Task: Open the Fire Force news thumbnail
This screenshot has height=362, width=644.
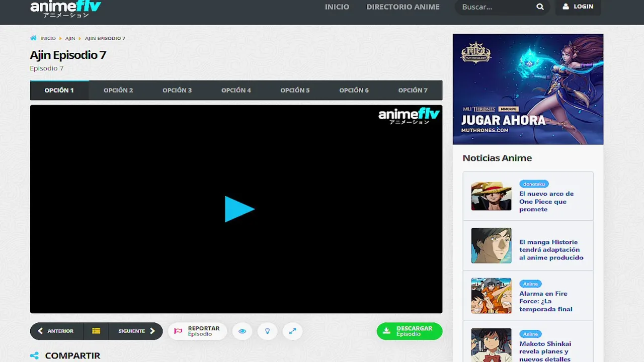Action: 491,296
